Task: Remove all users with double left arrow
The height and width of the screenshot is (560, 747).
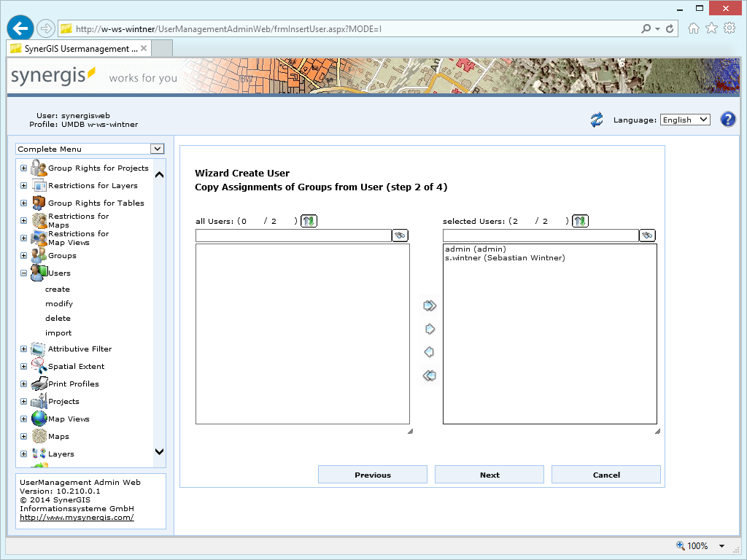Action: click(429, 376)
